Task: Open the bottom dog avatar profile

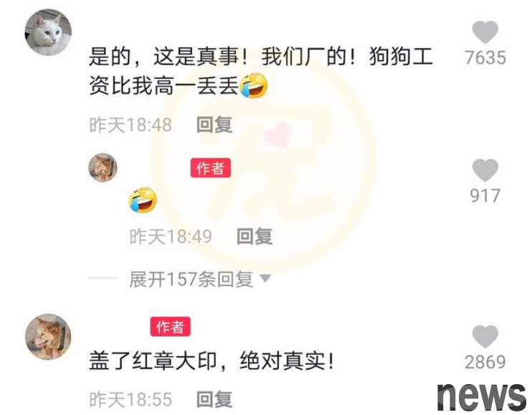Action: tap(49, 336)
